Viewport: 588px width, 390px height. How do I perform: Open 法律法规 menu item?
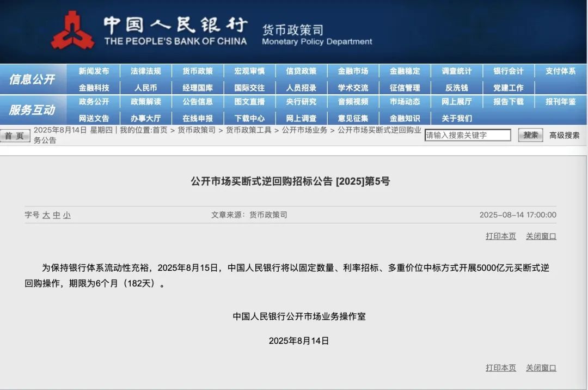[146, 71]
